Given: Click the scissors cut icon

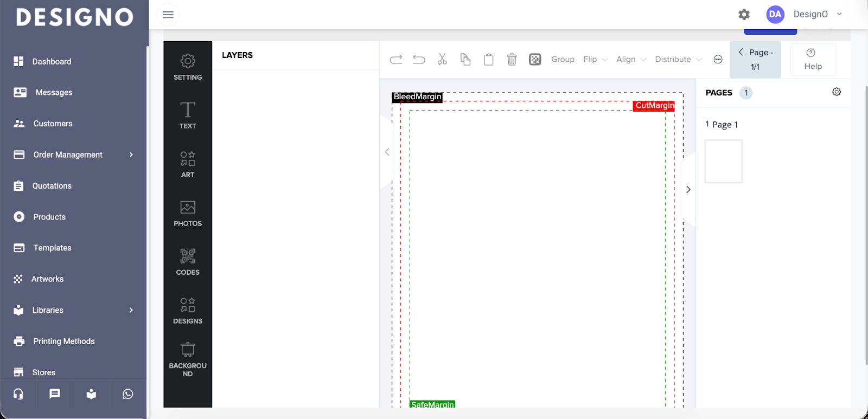Looking at the screenshot, I should pyautogui.click(x=442, y=60).
